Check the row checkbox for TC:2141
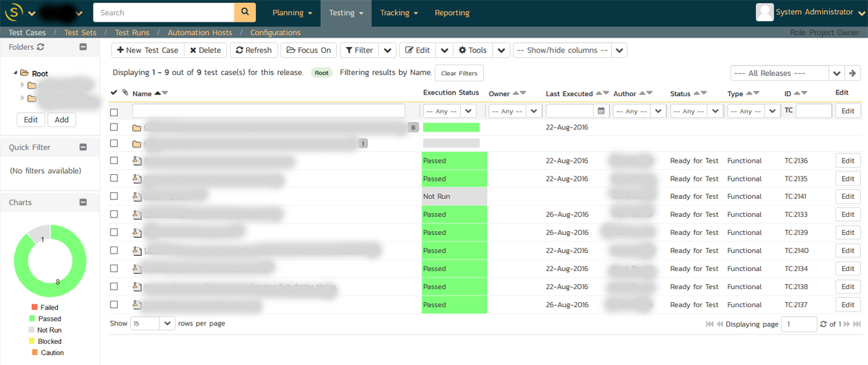 pyautogui.click(x=114, y=196)
